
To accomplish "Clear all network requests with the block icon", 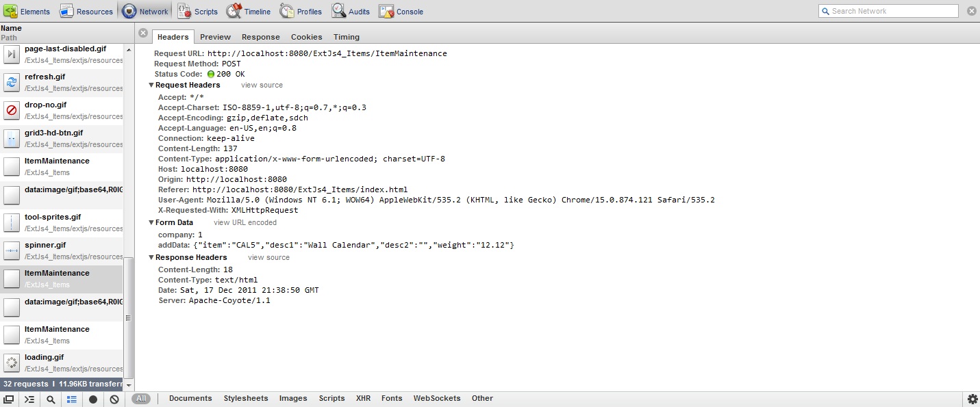I will [114, 398].
